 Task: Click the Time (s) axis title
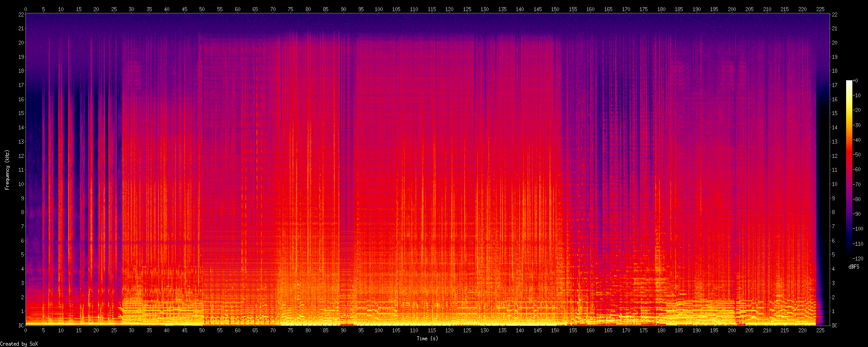427,339
